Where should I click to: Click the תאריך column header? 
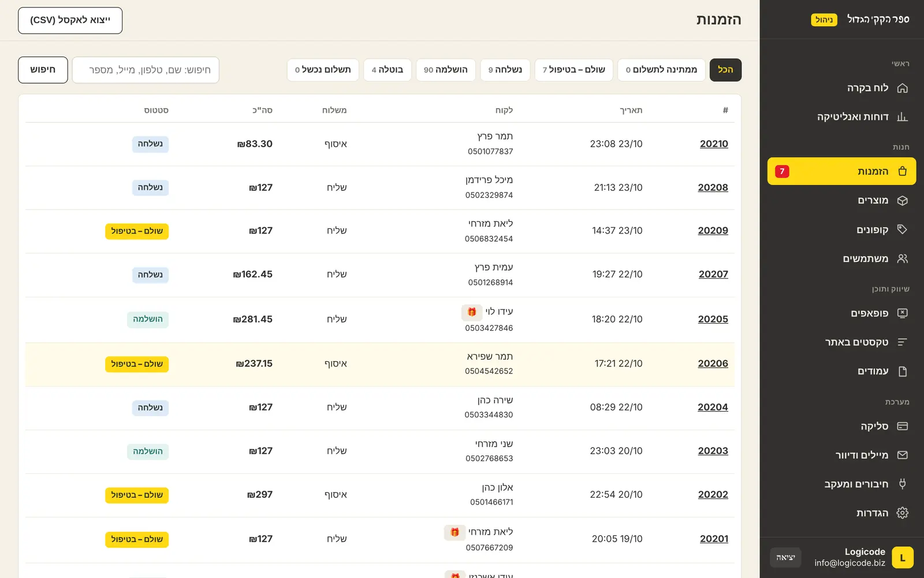pos(631,110)
